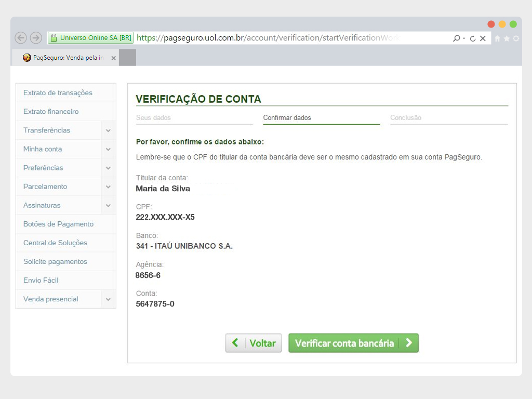Click the search magnifier icon in address bar
532x399 pixels.
(456, 38)
